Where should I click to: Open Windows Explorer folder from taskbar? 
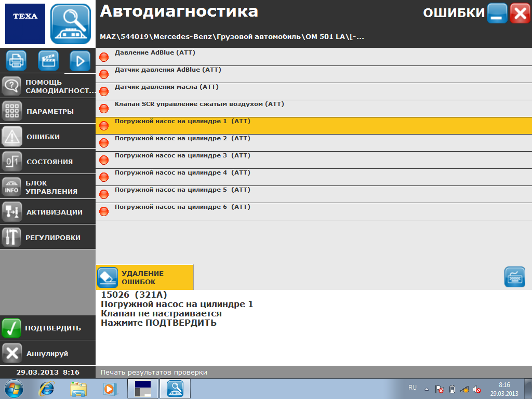[x=78, y=389]
